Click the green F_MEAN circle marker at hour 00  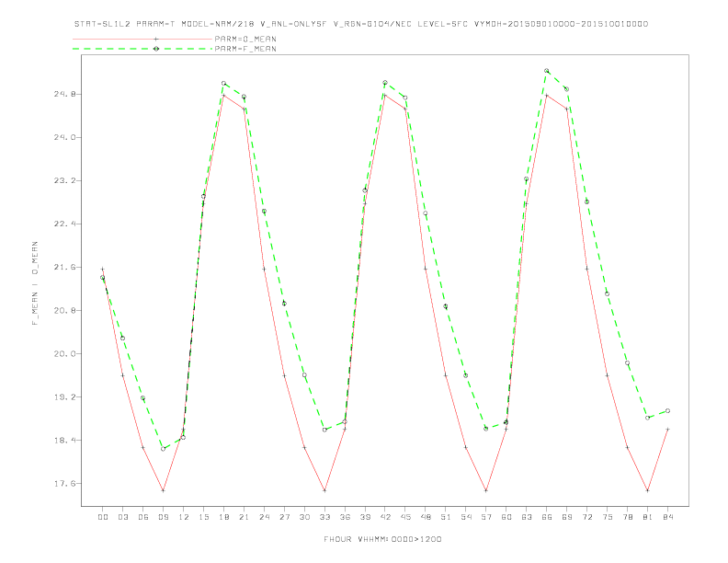pos(103,278)
